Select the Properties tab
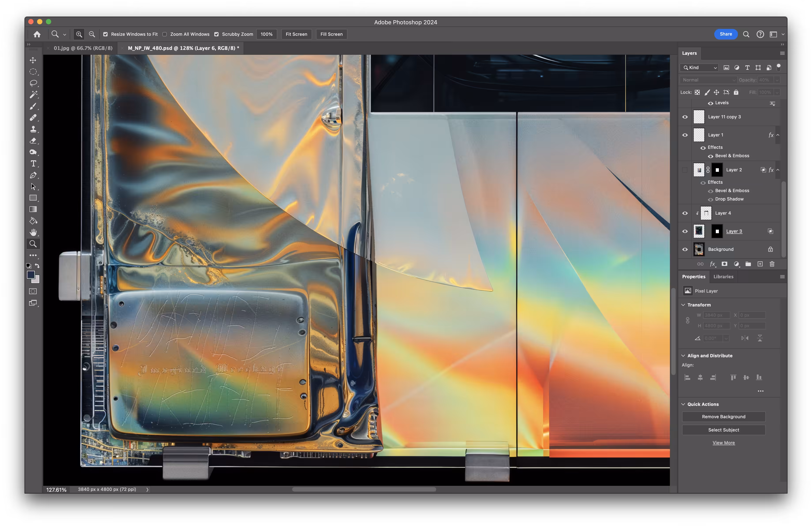 tap(694, 276)
